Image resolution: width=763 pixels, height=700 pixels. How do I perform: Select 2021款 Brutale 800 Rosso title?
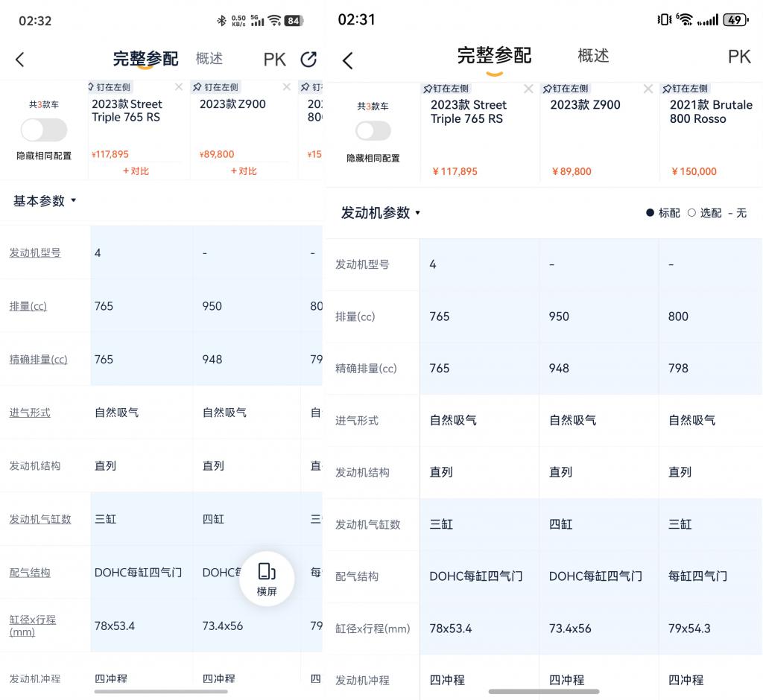click(711, 112)
